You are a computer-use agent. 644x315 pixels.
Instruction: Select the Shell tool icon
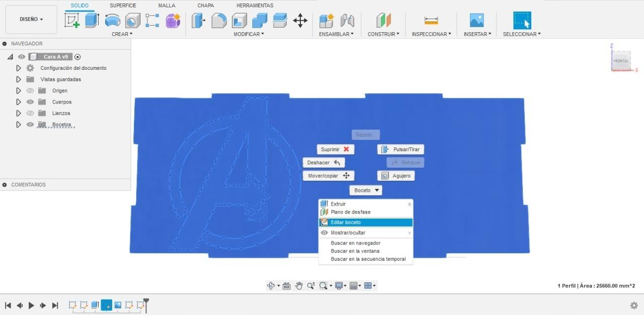[239, 21]
